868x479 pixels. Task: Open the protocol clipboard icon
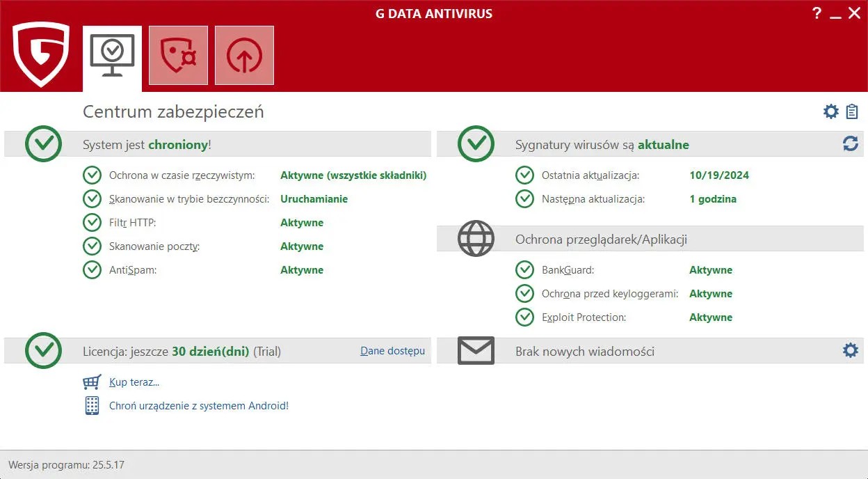[852, 111]
